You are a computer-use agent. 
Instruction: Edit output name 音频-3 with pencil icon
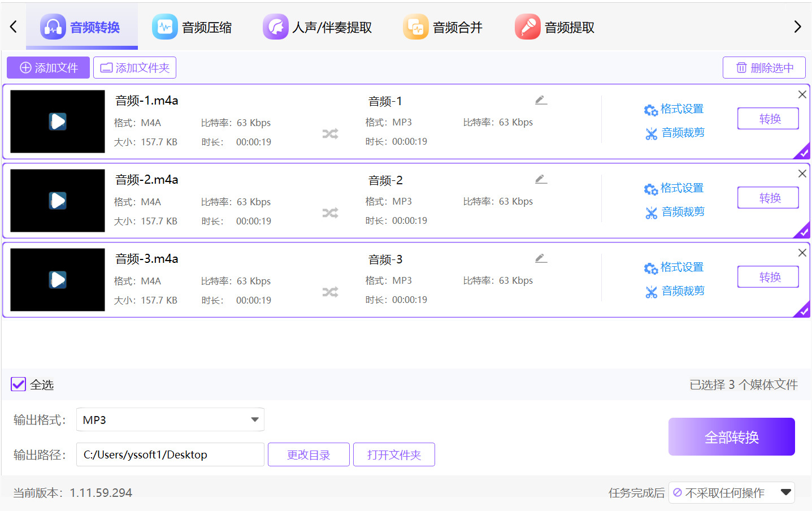(541, 258)
